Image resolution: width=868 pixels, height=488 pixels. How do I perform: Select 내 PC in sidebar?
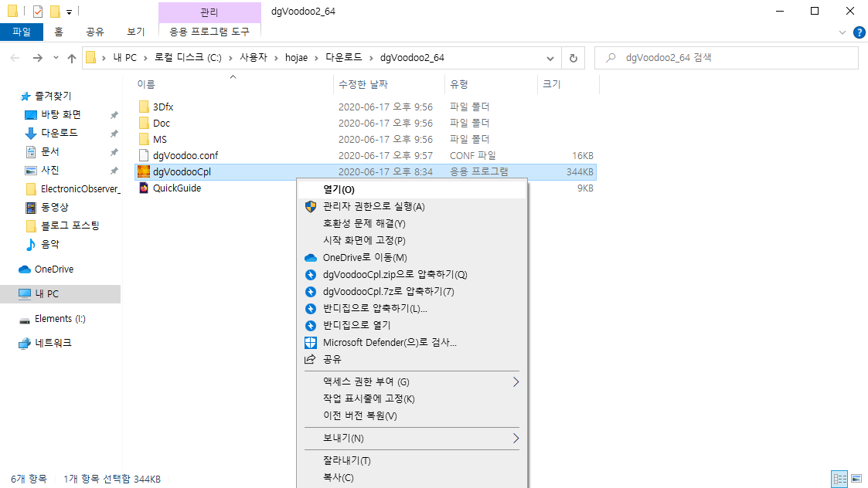[60, 293]
